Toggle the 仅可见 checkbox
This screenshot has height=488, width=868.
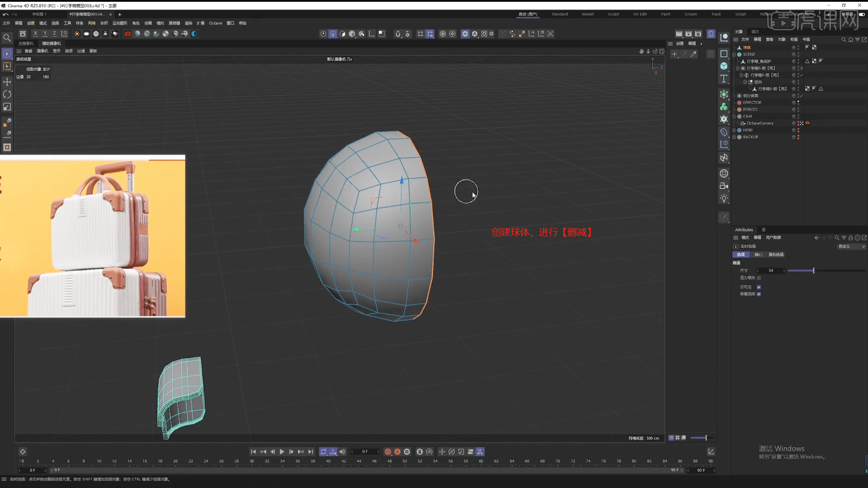(759, 287)
